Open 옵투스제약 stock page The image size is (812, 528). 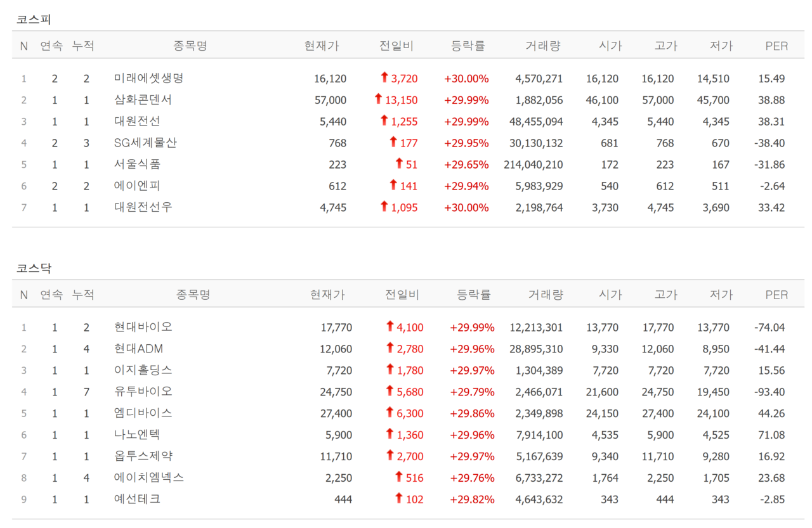pos(143,457)
